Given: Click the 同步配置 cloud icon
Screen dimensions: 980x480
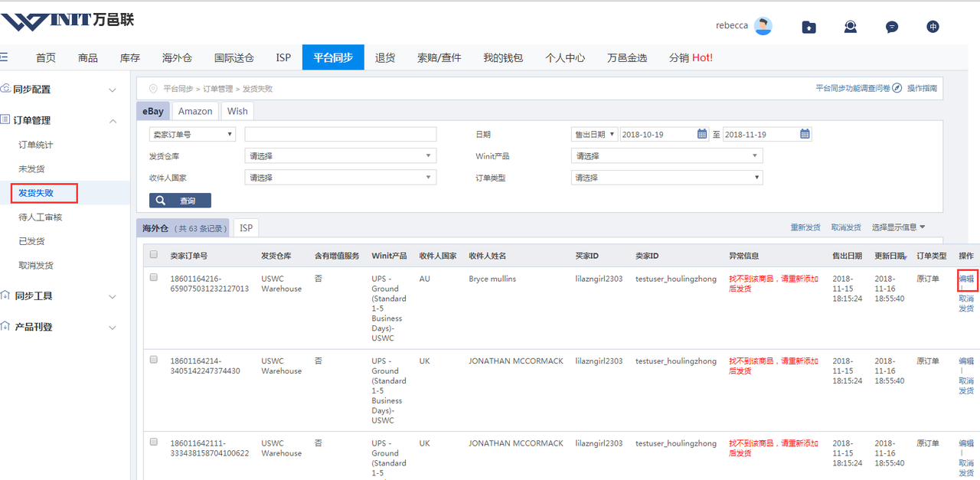Looking at the screenshot, I should point(5,89).
